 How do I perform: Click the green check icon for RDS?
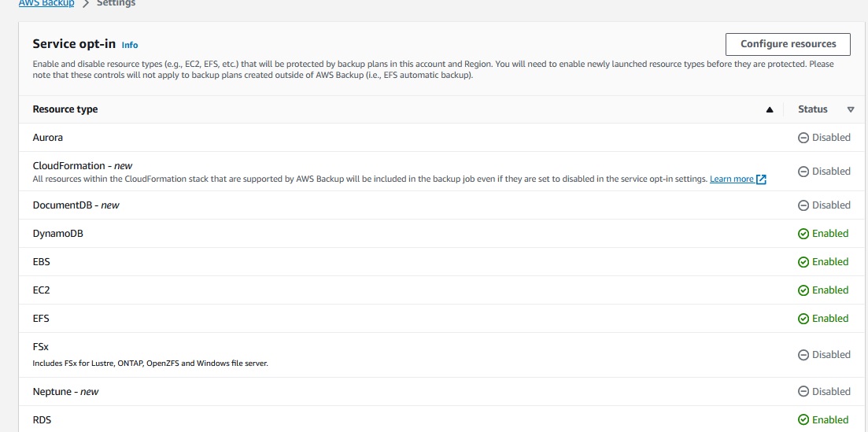click(x=803, y=420)
